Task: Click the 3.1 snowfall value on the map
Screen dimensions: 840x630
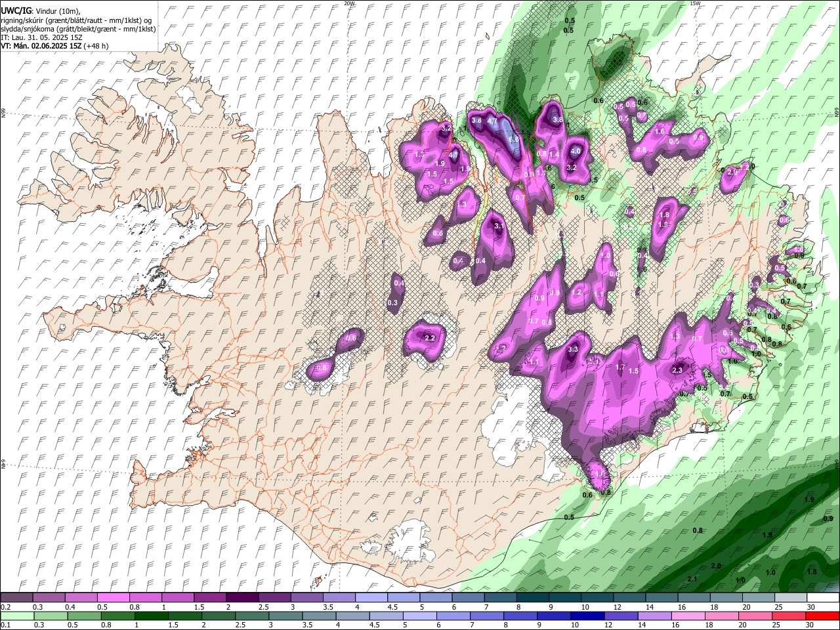Action: [x=499, y=226]
